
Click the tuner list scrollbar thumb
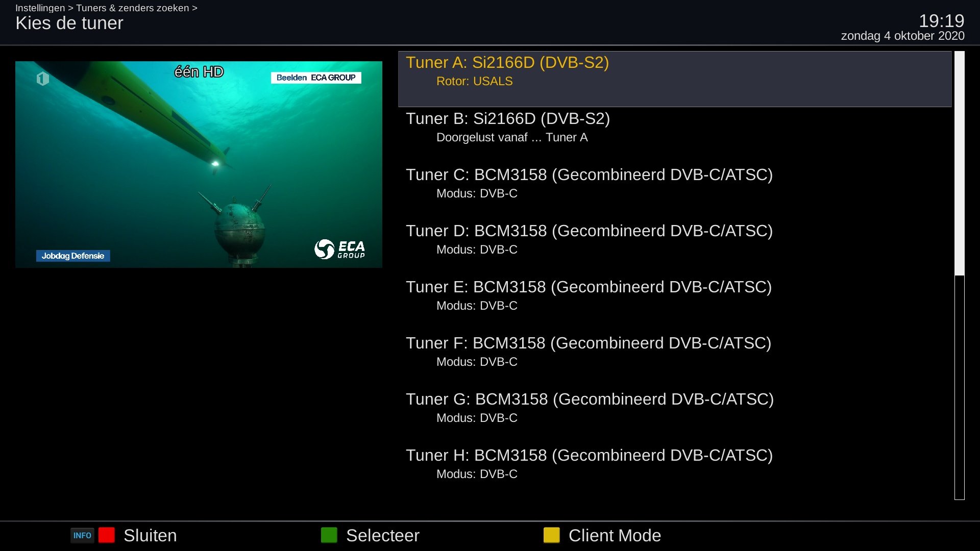960,163
